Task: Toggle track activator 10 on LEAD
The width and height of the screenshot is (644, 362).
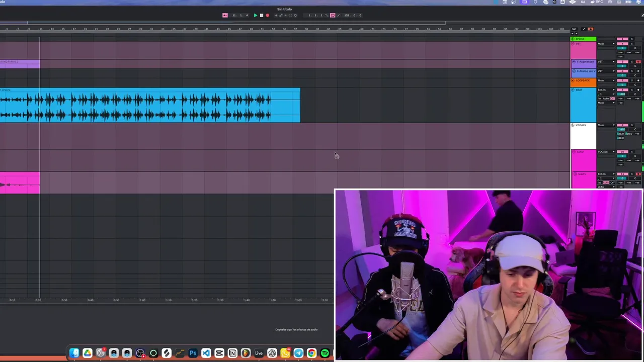Action: point(622,152)
